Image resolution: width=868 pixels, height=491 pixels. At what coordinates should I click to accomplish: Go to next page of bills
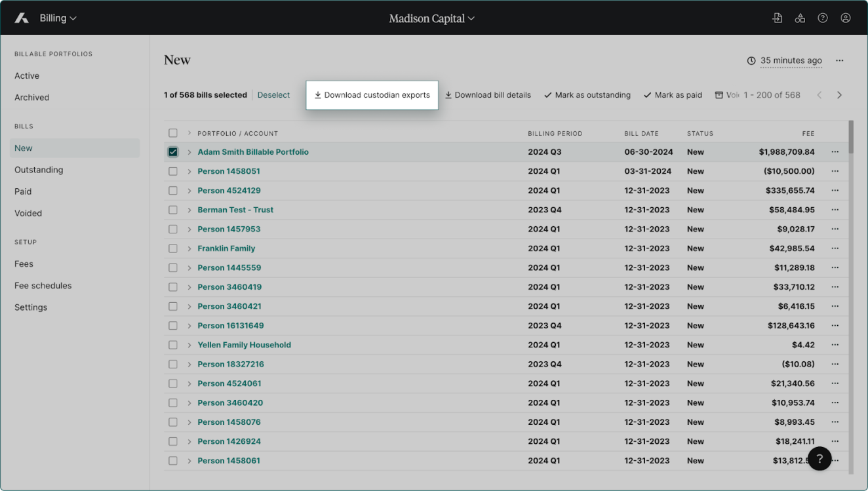click(839, 95)
